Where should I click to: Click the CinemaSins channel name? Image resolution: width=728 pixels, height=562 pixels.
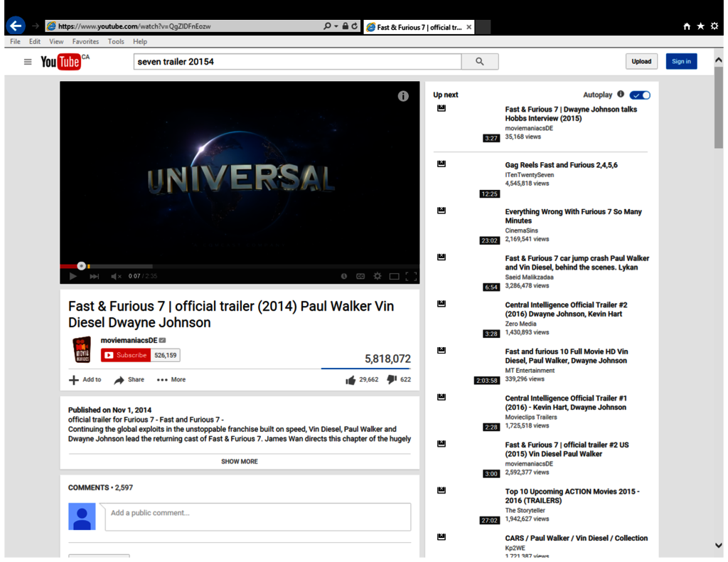[x=521, y=230]
